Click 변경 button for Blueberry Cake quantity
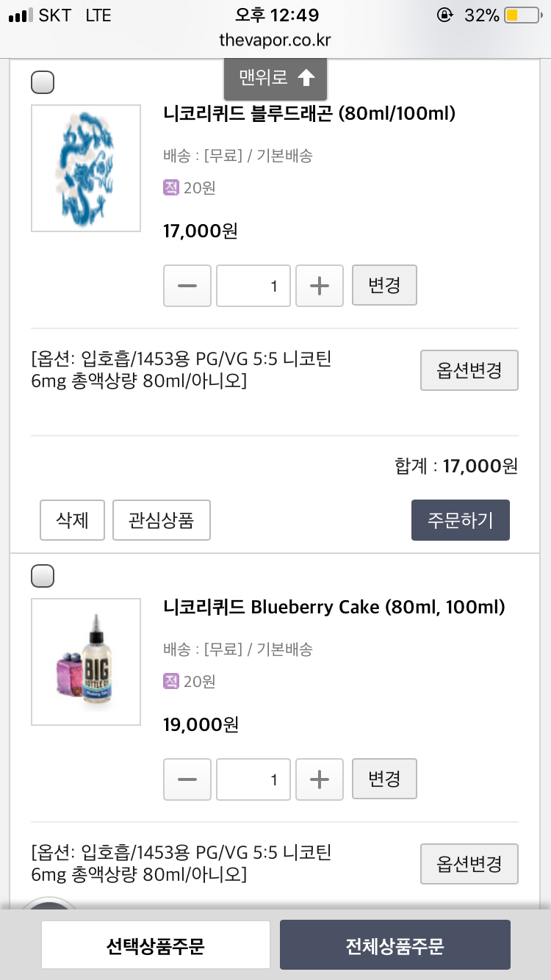551x980 pixels. tap(384, 779)
